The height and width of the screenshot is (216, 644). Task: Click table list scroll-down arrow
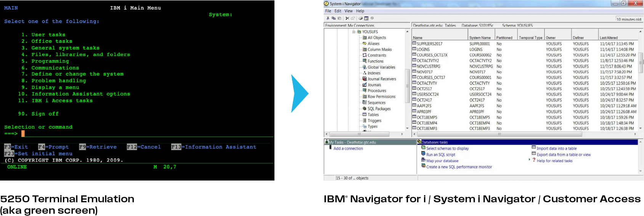(641, 128)
